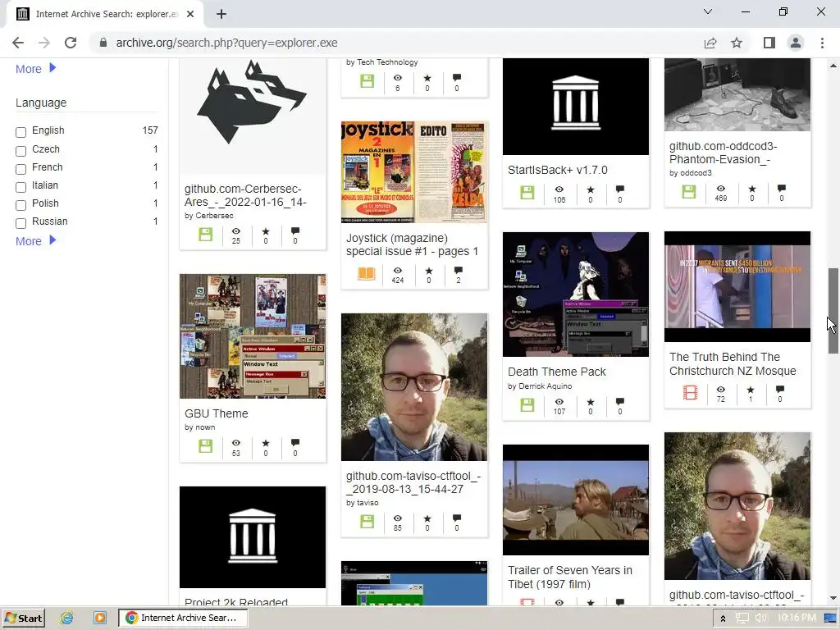Open github.com-oddcod3-Phantom-Evasion link
The width and height of the screenshot is (840, 630).
(724, 153)
